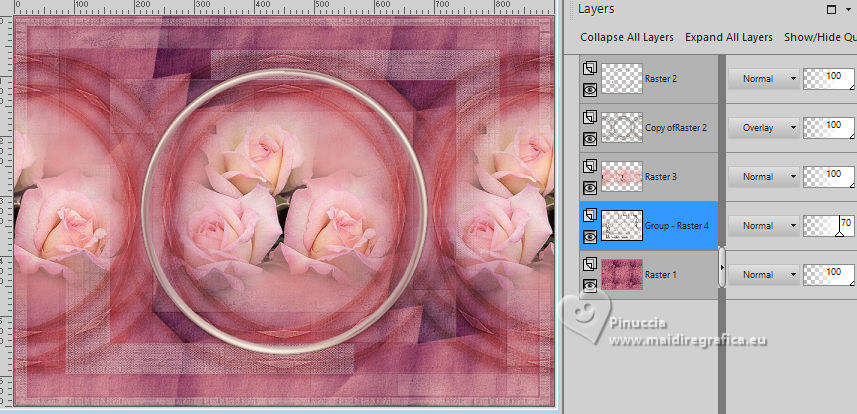
Task: Click the Group - Raster 4 layer type icon
Action: coord(589,215)
